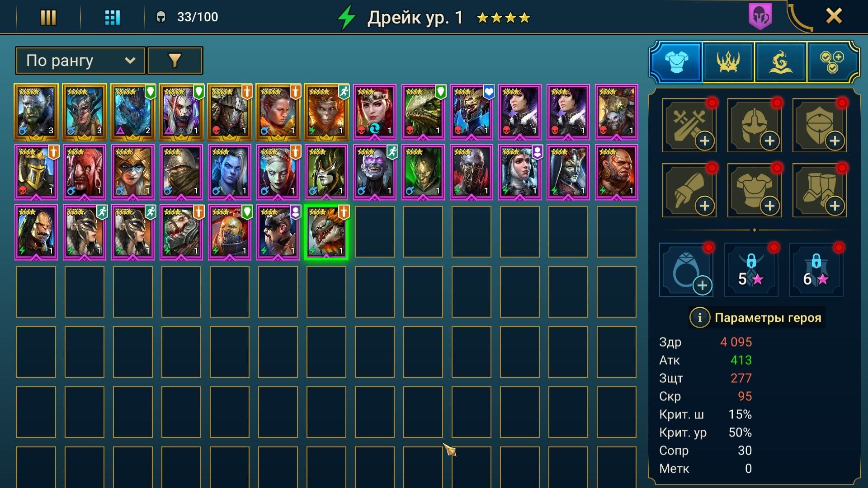Switch to the crown masteries tab
Image resolution: width=868 pixels, height=488 pixels.
[728, 62]
